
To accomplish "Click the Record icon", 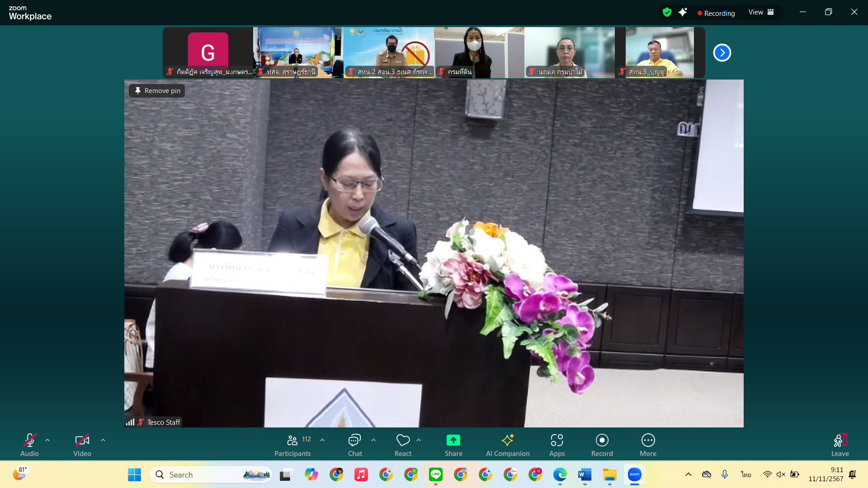I will click(x=602, y=441).
